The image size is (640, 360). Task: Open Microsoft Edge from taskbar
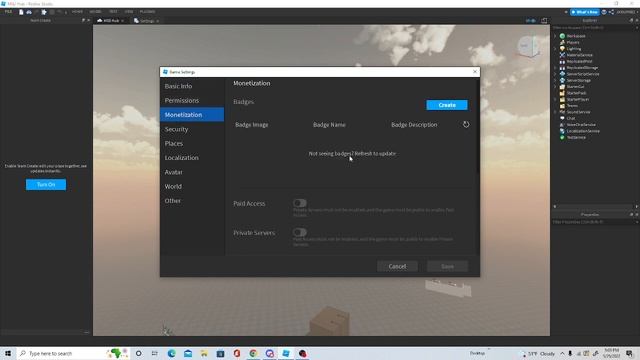[x=171, y=353]
